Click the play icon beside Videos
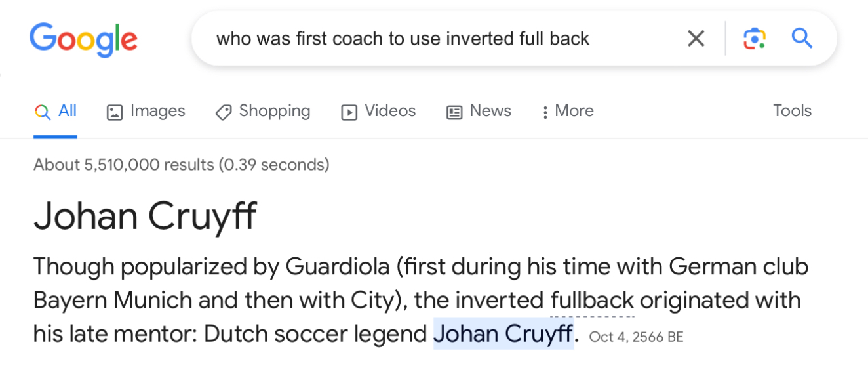This screenshot has width=868, height=374. point(349,112)
